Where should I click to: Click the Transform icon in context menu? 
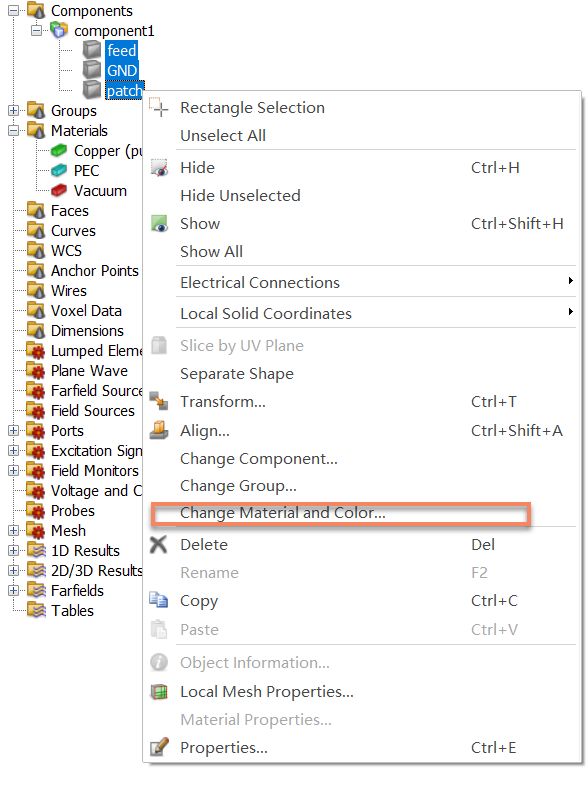tap(159, 401)
